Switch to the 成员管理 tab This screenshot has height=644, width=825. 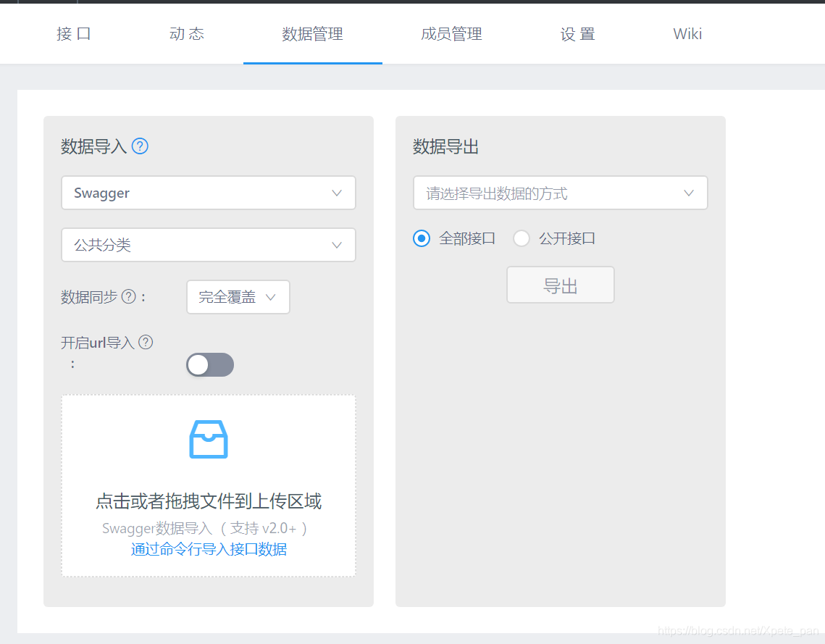click(x=451, y=33)
